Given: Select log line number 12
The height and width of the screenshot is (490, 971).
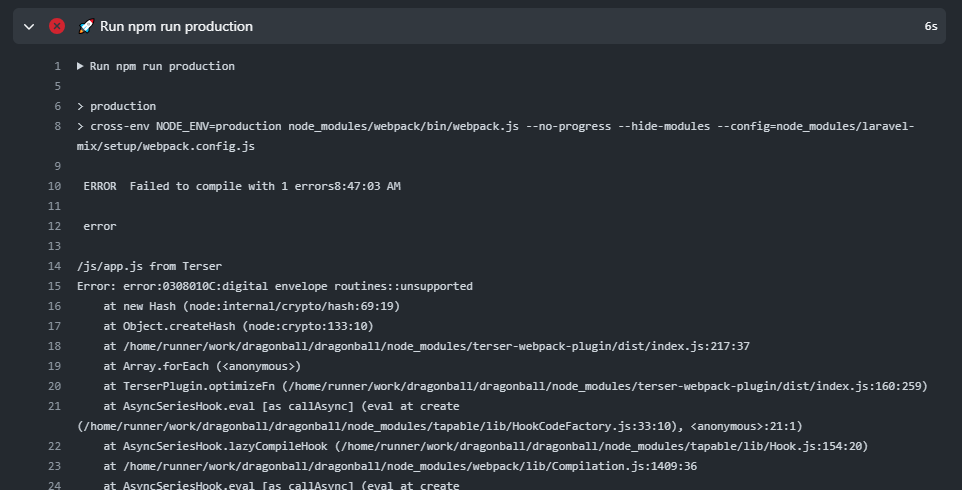Looking at the screenshot, I should 54,226.
